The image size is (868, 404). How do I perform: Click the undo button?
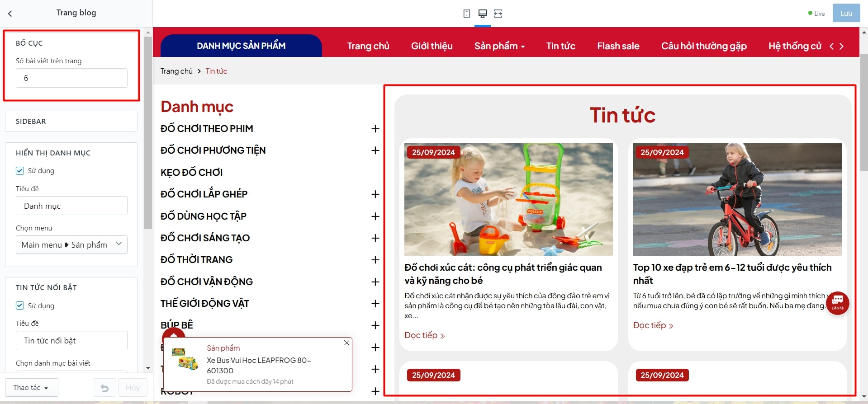(104, 388)
